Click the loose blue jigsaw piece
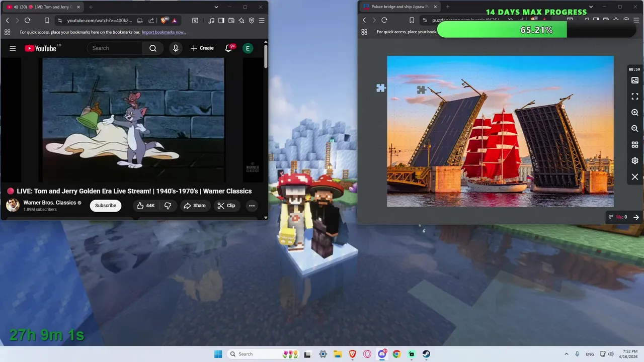The width and height of the screenshot is (644, 362). (x=381, y=88)
